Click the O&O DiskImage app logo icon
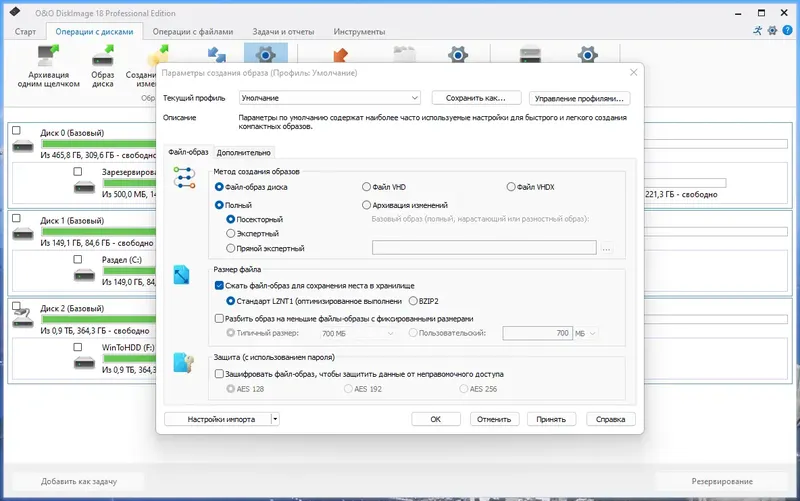The width and height of the screenshot is (800, 501). click(15, 12)
